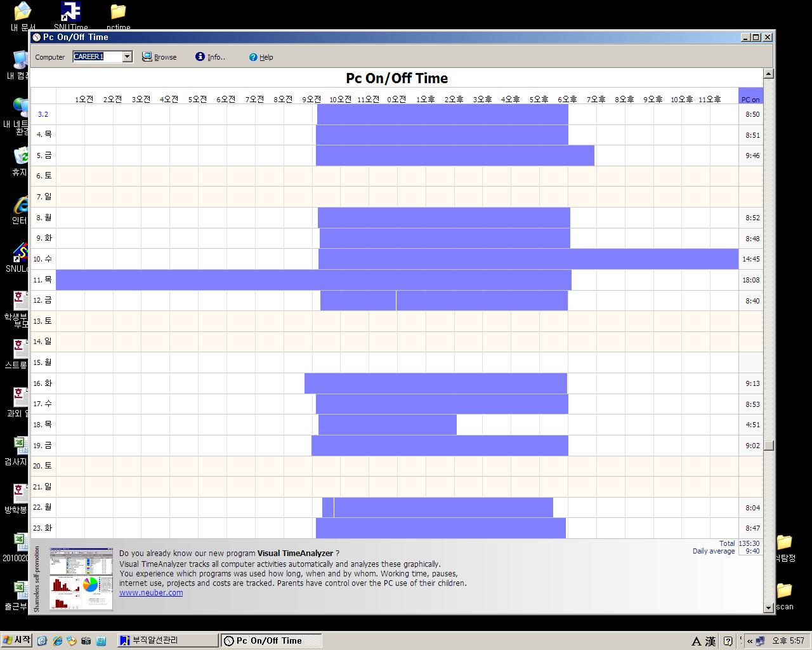
Task: Expand hidden system tray icons chevron
Action: [x=749, y=641]
